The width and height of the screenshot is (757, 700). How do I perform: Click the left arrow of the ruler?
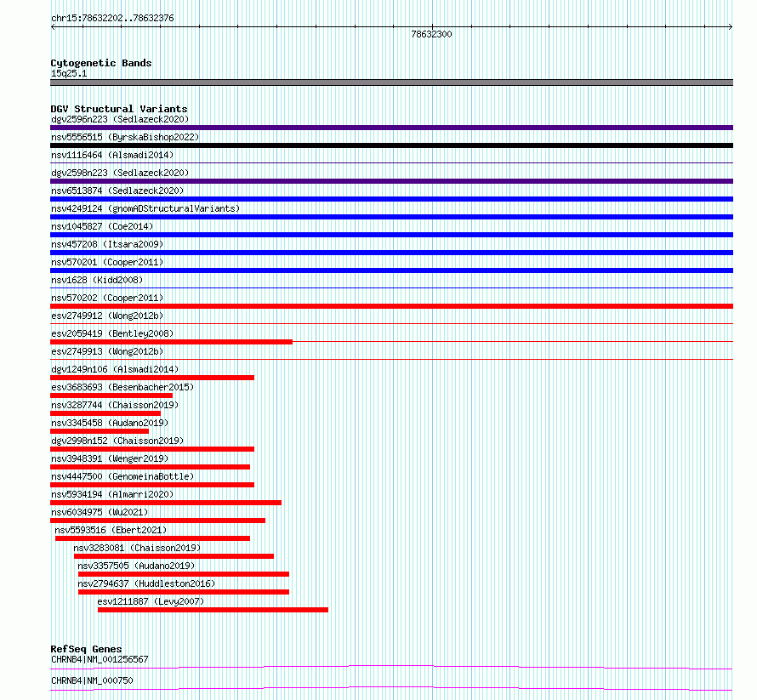coord(53,27)
